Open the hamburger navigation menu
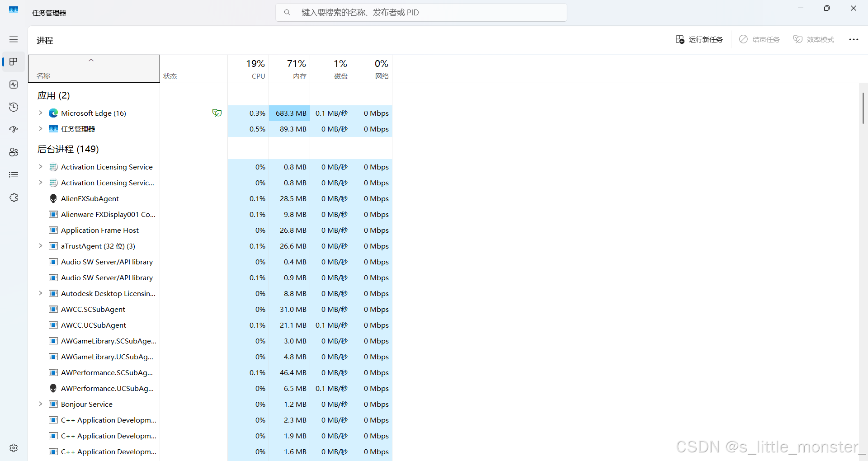 14,39
